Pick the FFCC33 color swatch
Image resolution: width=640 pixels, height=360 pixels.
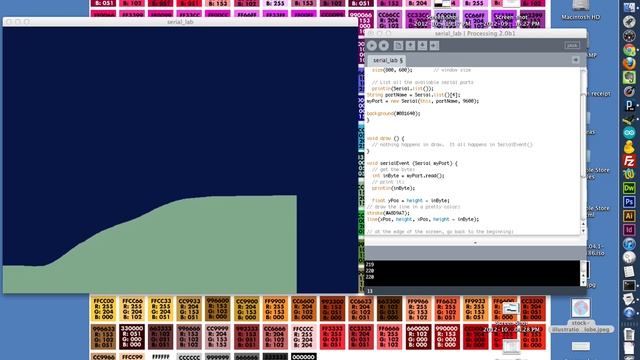pyautogui.click(x=161, y=309)
